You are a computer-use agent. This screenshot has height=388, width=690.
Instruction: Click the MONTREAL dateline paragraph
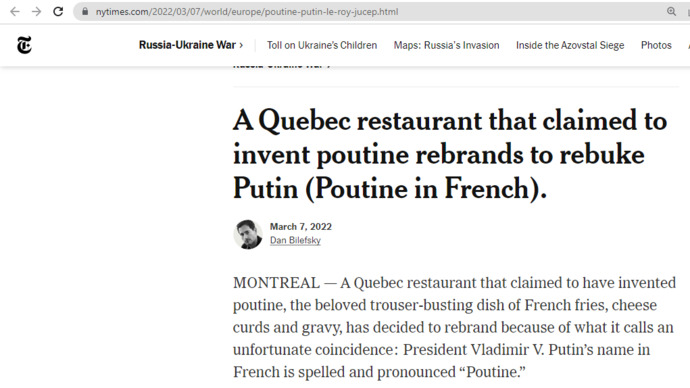[454, 328]
